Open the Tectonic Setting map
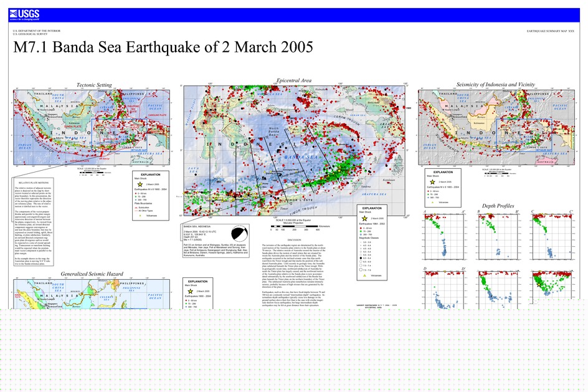588x392 pixels. (x=92, y=127)
